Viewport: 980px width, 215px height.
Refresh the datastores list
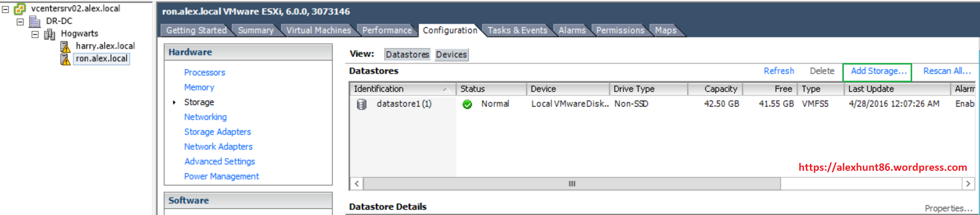pyautogui.click(x=779, y=71)
